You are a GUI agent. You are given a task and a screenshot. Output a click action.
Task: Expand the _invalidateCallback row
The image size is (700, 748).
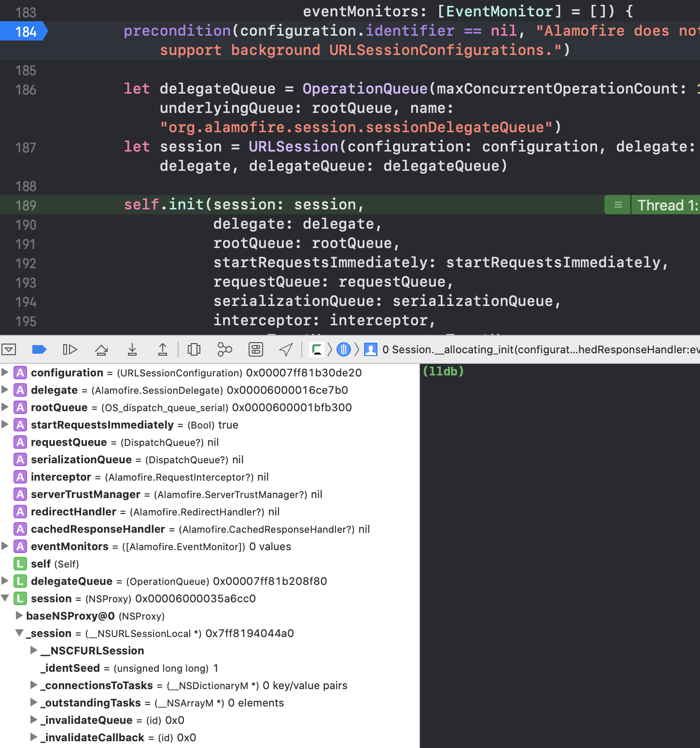(x=34, y=737)
